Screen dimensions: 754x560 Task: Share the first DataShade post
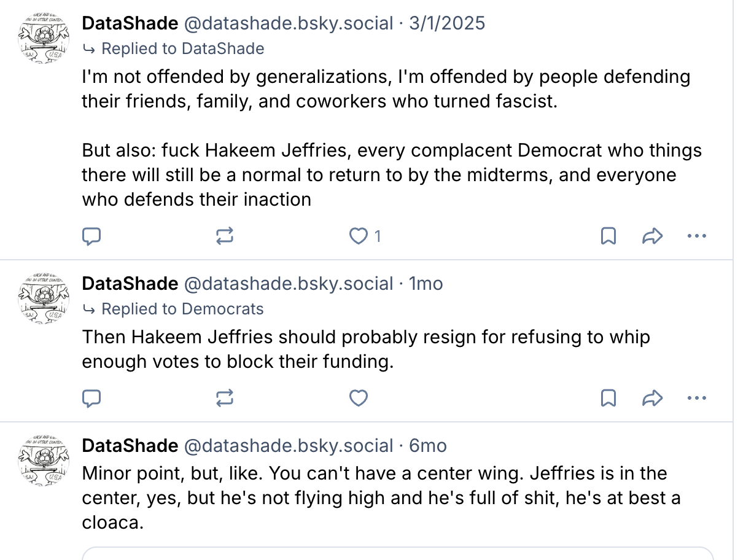pyautogui.click(x=652, y=236)
